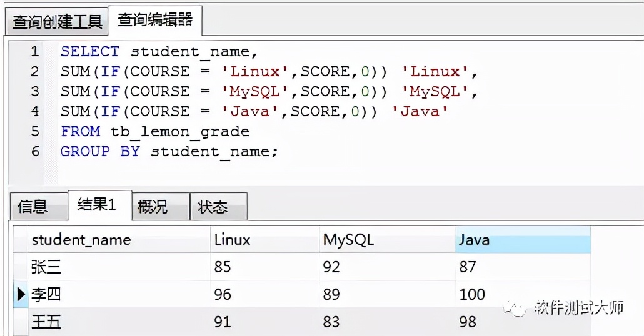Click the SELECT keyword in the query
Screen dimensions: 644x336
pyautogui.click(x=89, y=51)
